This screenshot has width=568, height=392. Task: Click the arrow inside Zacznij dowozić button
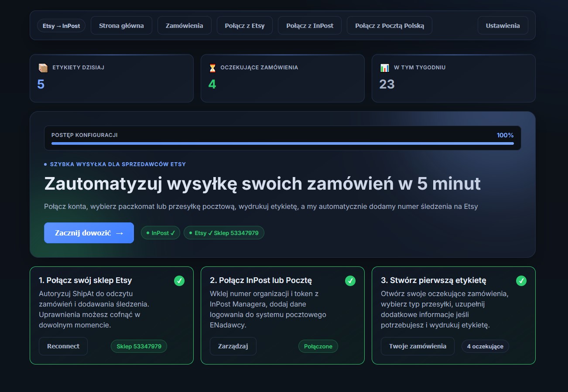[x=120, y=233]
